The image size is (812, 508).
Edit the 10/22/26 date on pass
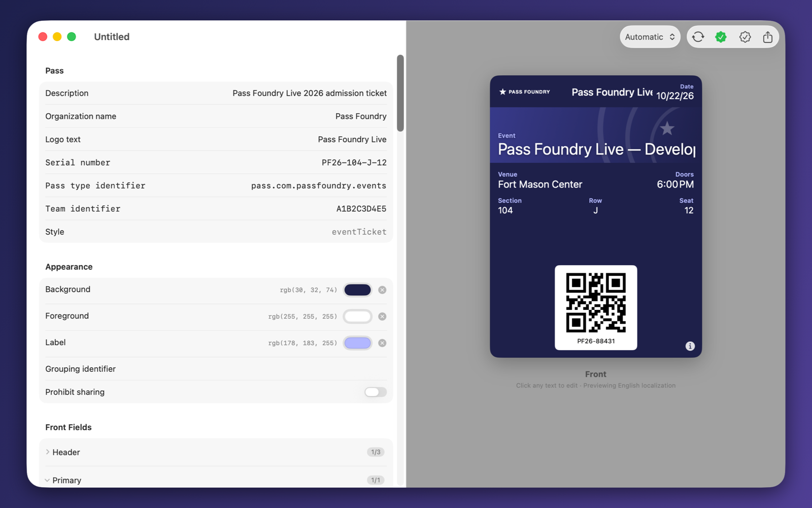[675, 96]
